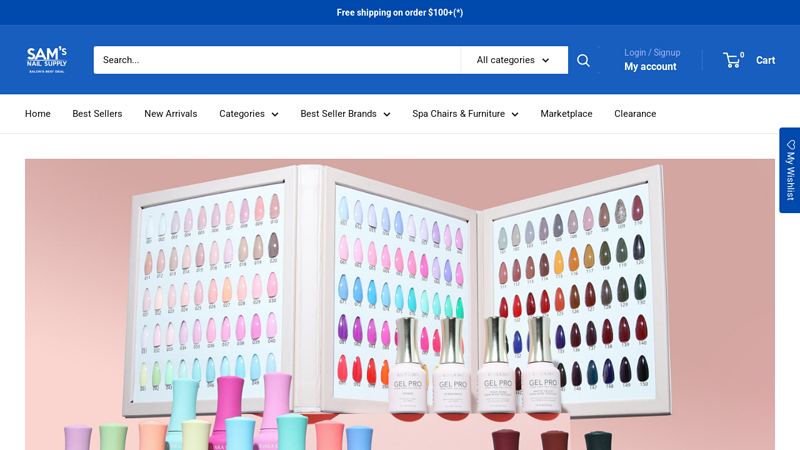Click Free shipping on order $100+ banner
The width and height of the screenshot is (800, 450).
pyautogui.click(x=400, y=13)
